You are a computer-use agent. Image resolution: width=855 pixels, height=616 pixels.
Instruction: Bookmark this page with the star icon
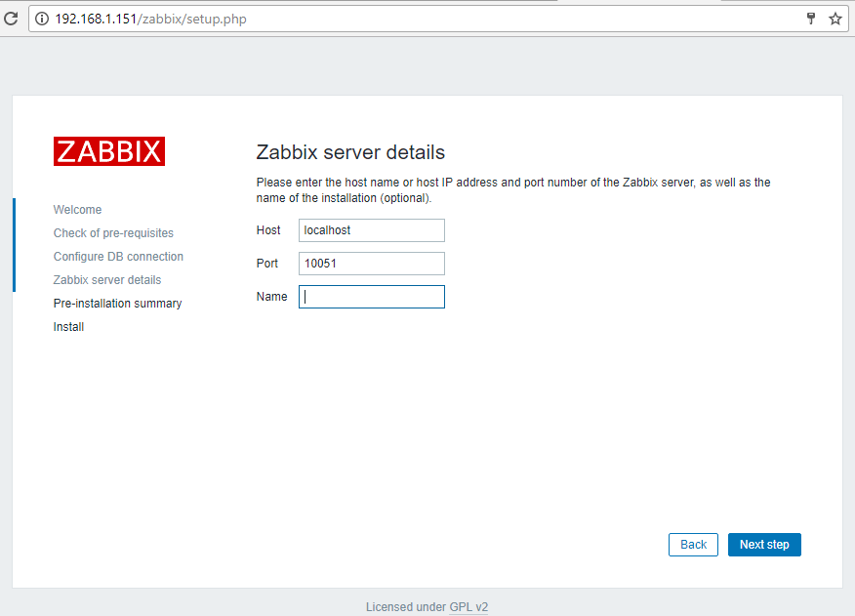(x=835, y=20)
